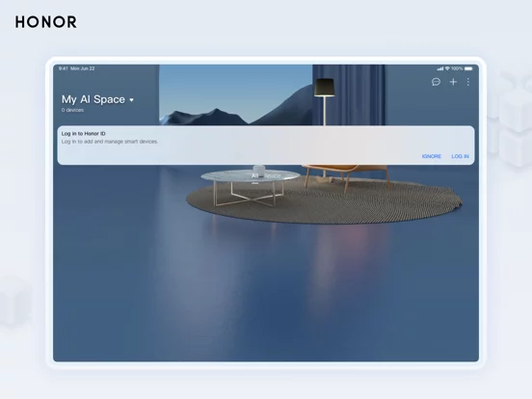Click the LOG IN button
Image resolution: width=532 pixels, height=399 pixels.
[x=460, y=156]
